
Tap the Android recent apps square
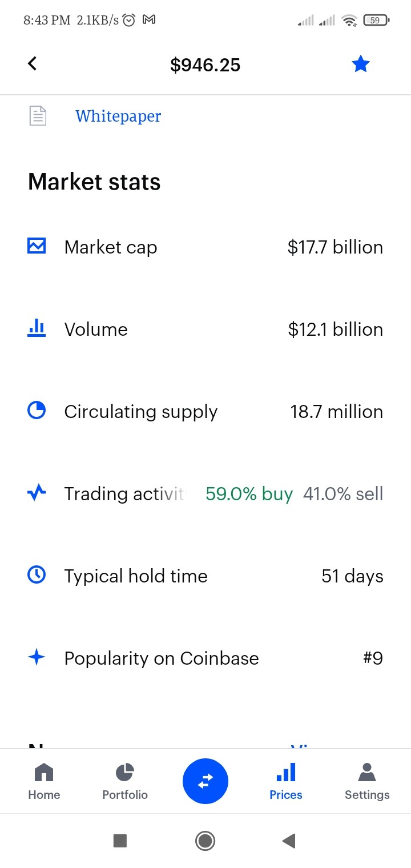(x=120, y=841)
